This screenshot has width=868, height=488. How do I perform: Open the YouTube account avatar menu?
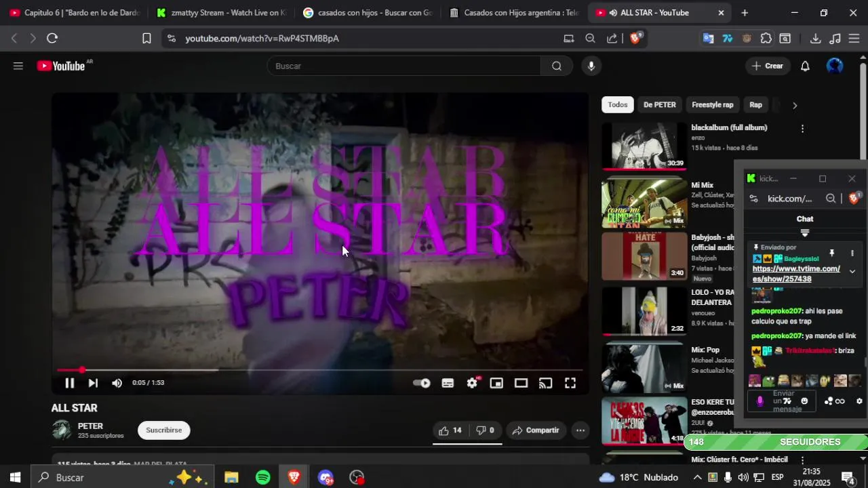835,66
